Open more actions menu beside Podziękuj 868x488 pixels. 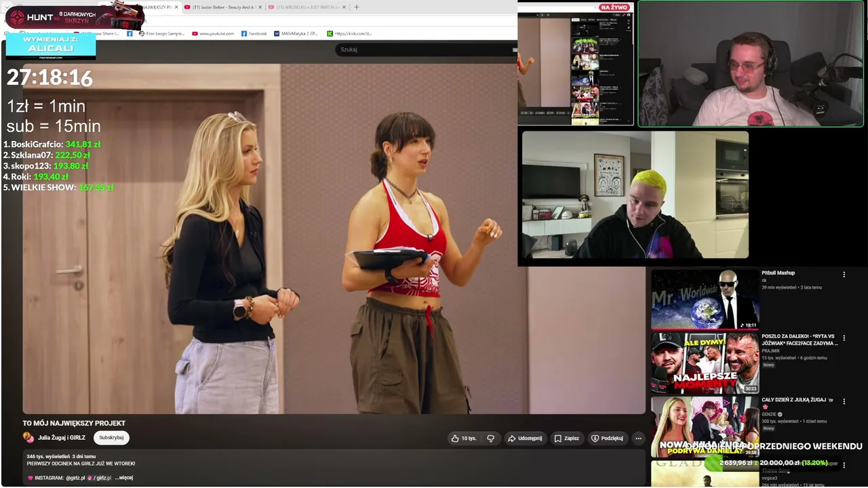click(638, 439)
